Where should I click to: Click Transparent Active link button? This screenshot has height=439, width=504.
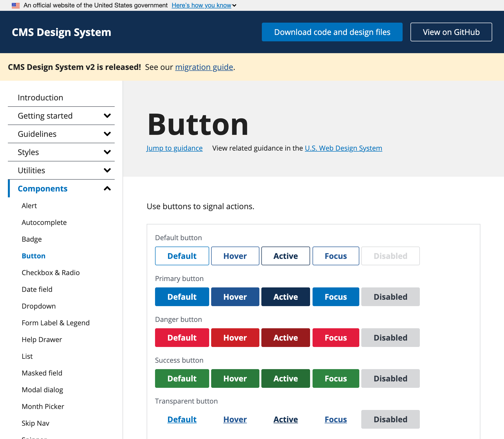(286, 419)
